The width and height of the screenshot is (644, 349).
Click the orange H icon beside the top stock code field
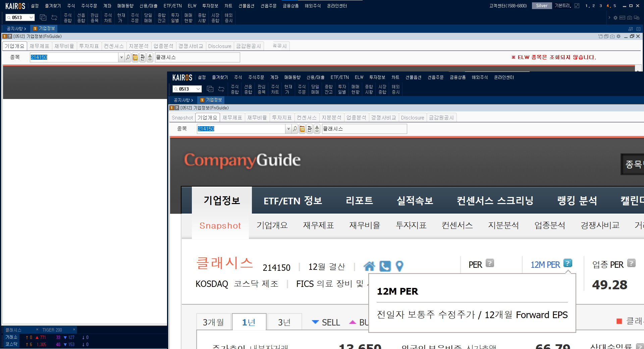(135, 57)
